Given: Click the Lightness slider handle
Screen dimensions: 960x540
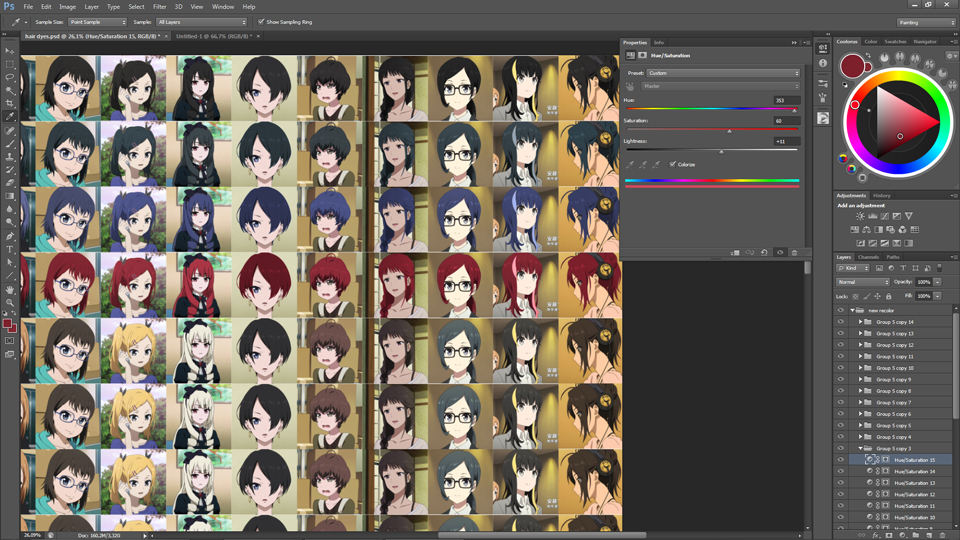Looking at the screenshot, I should tap(721, 151).
